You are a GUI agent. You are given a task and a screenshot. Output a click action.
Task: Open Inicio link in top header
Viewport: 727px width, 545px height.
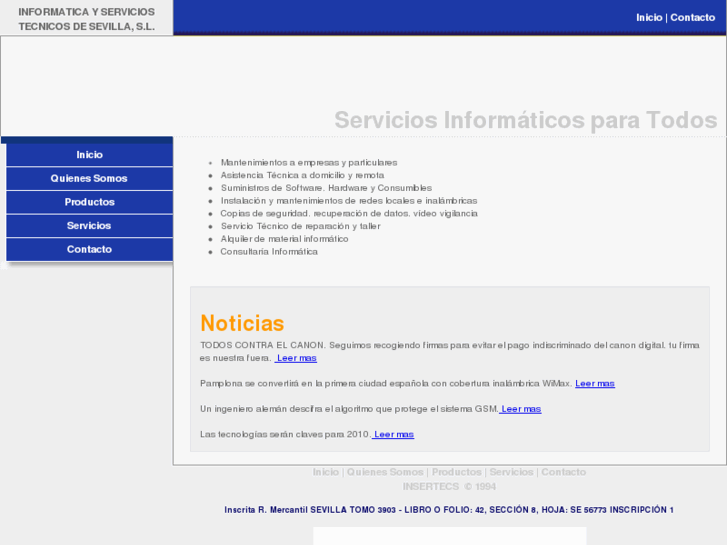click(x=649, y=18)
